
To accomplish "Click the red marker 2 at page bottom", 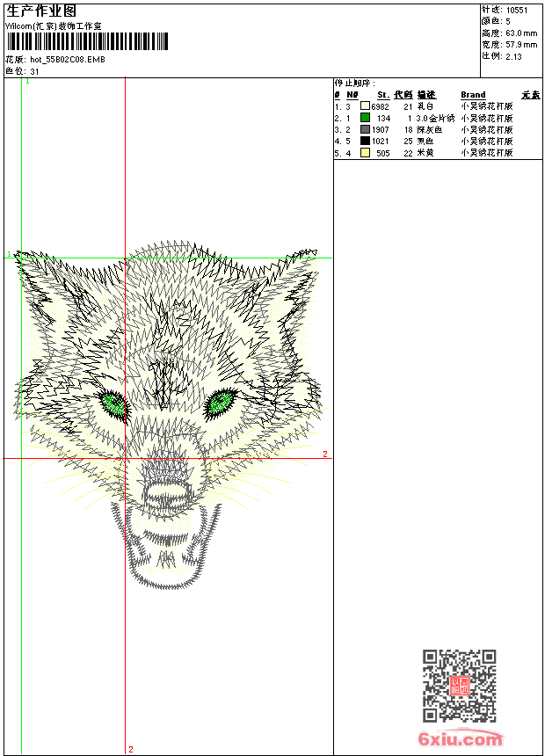I will tap(131, 749).
